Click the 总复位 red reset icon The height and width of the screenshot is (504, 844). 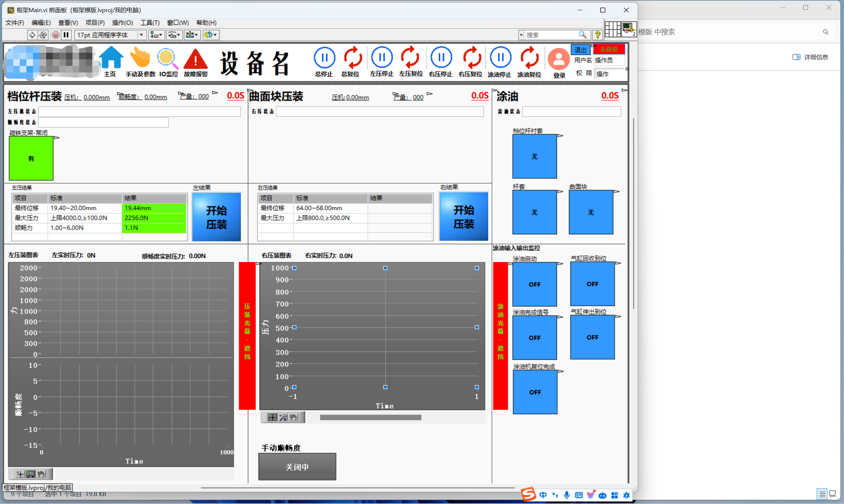(x=352, y=57)
